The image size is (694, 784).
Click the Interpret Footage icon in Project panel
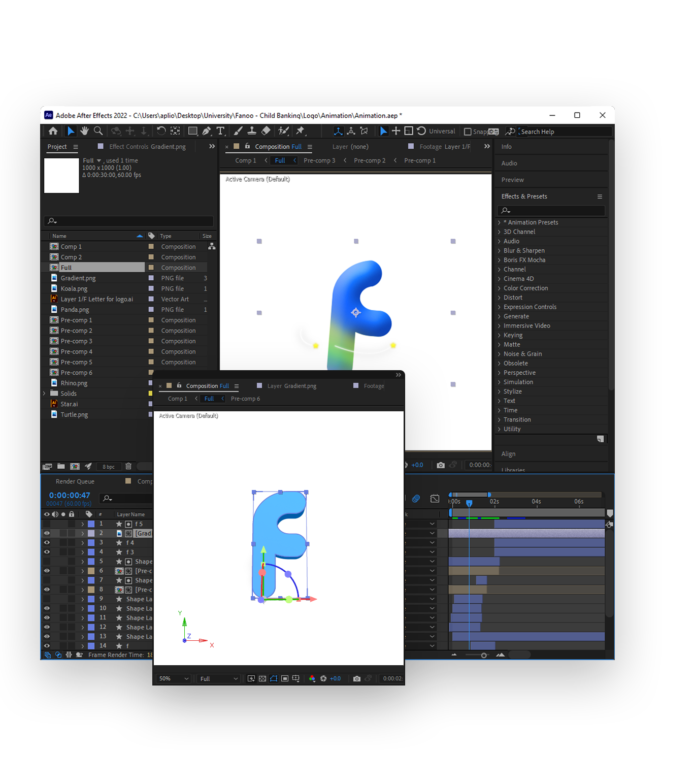(47, 466)
